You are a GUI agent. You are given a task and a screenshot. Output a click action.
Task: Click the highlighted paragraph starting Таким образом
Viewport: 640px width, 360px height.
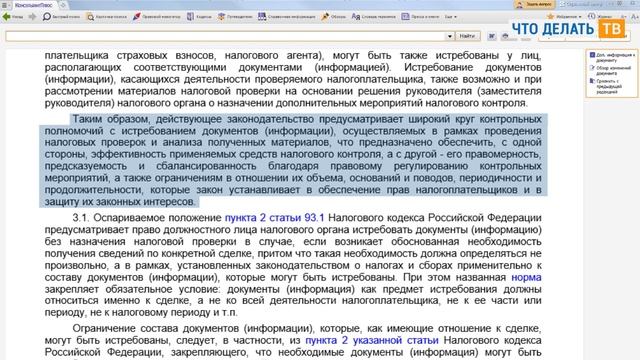(x=293, y=160)
